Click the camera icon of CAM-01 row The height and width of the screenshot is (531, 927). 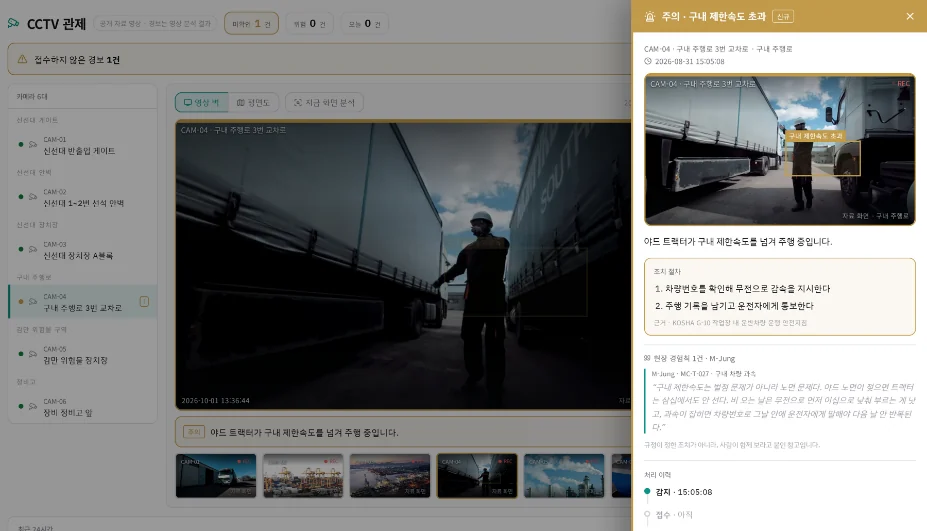(x=33, y=144)
